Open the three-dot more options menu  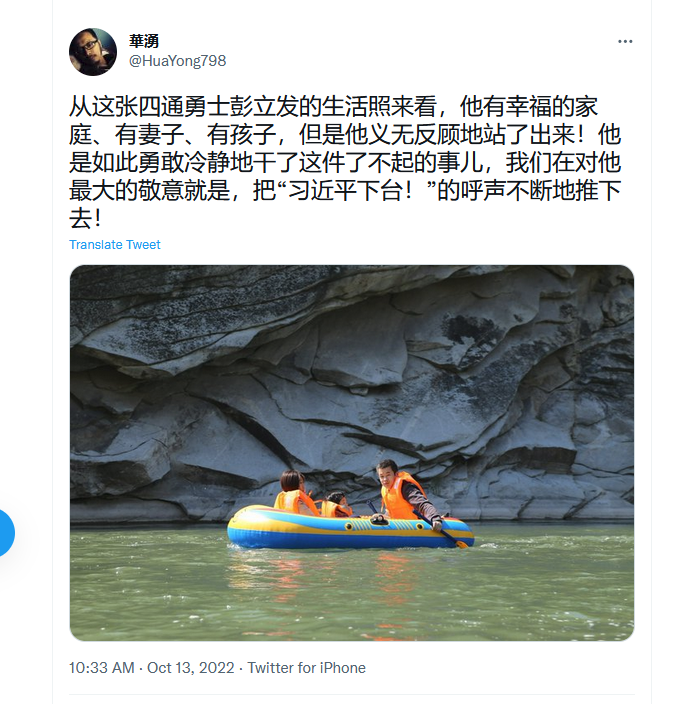[625, 42]
